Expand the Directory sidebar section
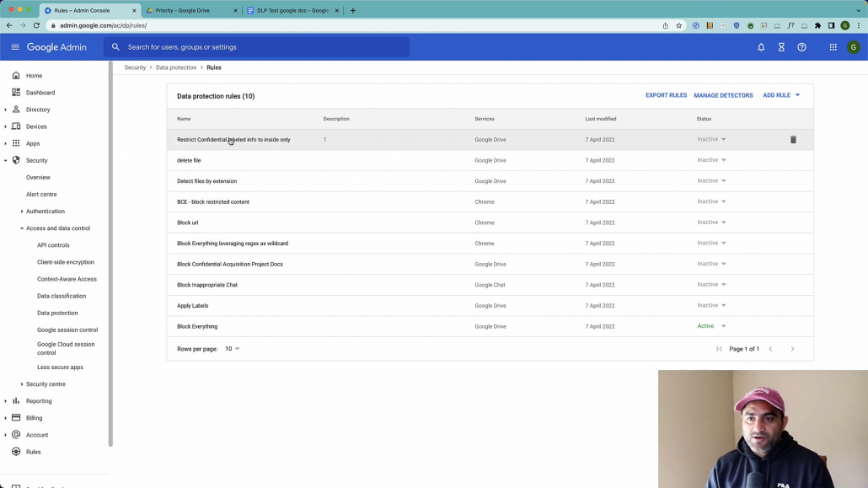The width and height of the screenshot is (868, 488). coord(6,110)
